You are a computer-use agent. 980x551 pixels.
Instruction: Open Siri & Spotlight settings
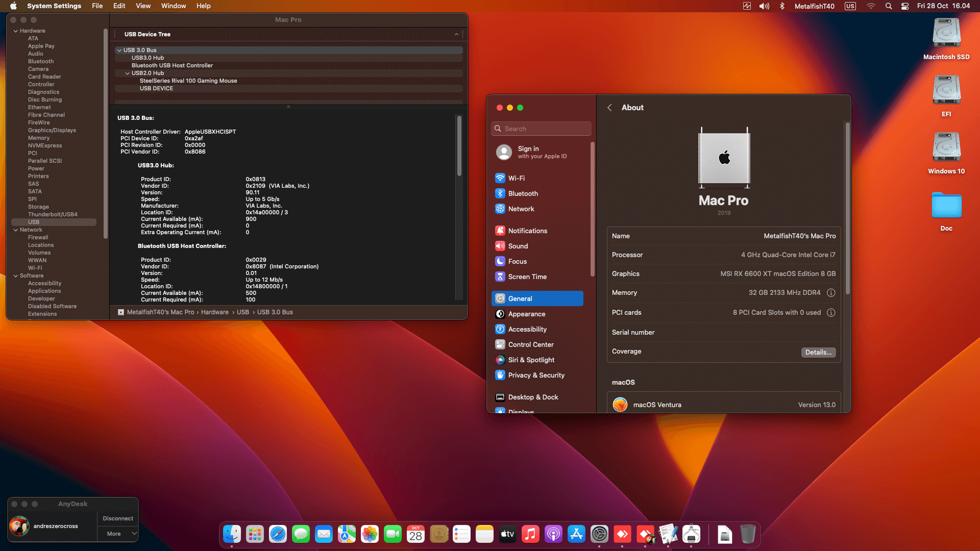click(531, 360)
